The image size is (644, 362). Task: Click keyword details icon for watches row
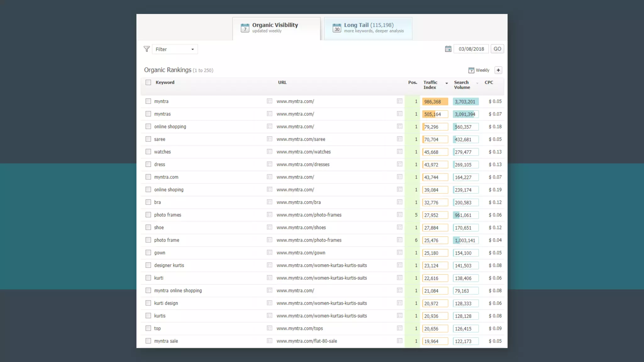click(269, 152)
